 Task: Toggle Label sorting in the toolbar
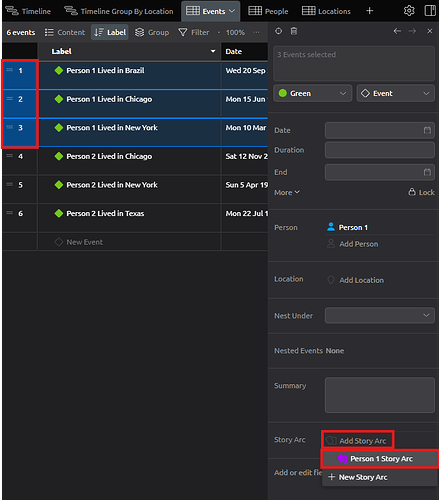coord(110,32)
